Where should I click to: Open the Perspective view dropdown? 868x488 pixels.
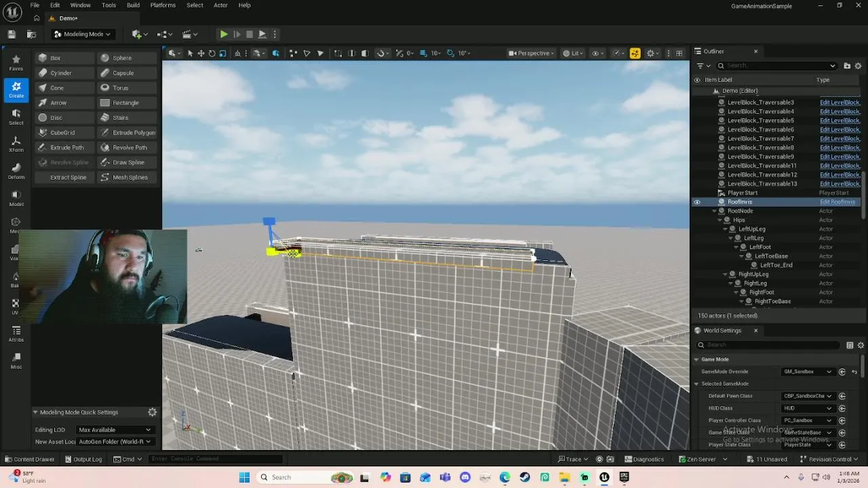532,53
